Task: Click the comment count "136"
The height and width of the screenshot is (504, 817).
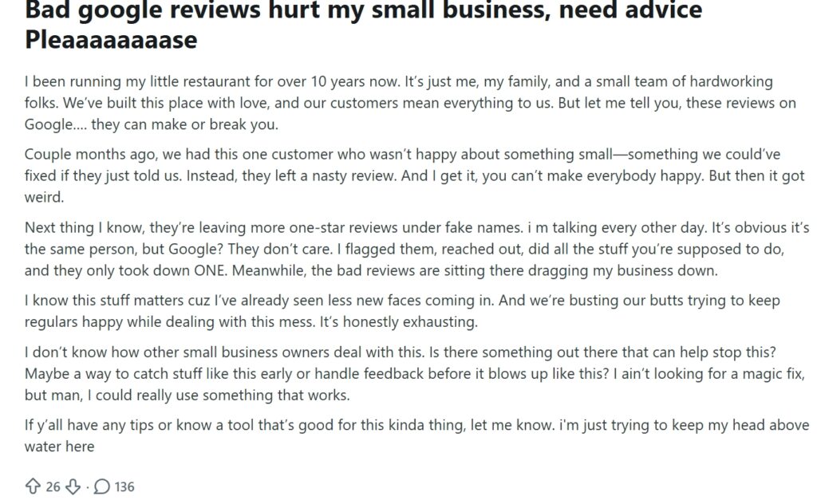Action: pyautogui.click(x=125, y=485)
